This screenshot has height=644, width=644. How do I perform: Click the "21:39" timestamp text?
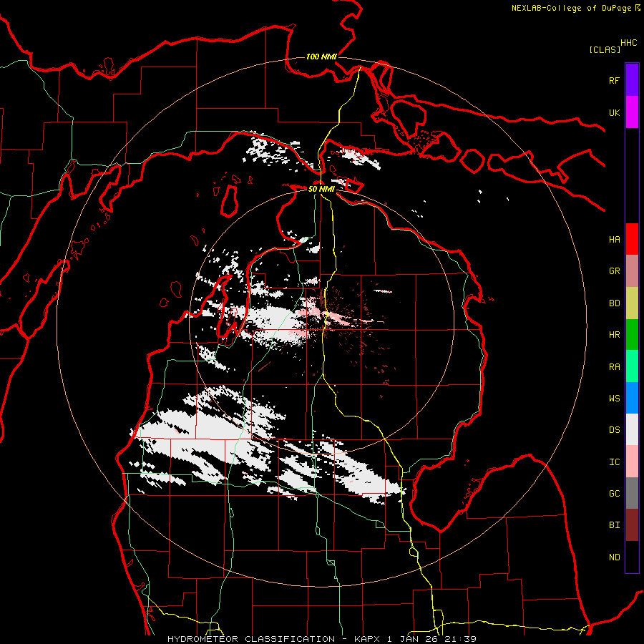point(462,639)
